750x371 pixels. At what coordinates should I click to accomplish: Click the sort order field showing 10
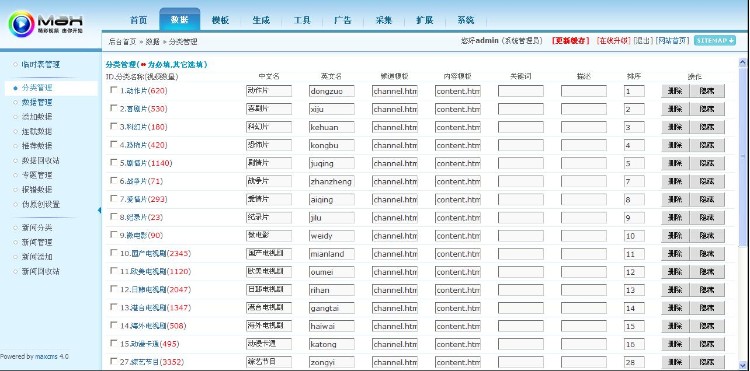point(634,236)
